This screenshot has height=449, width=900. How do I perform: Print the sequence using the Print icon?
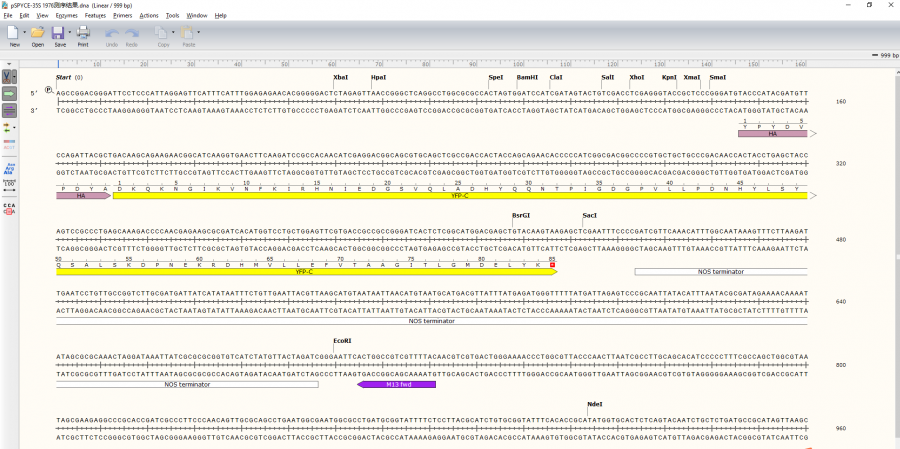point(83,33)
